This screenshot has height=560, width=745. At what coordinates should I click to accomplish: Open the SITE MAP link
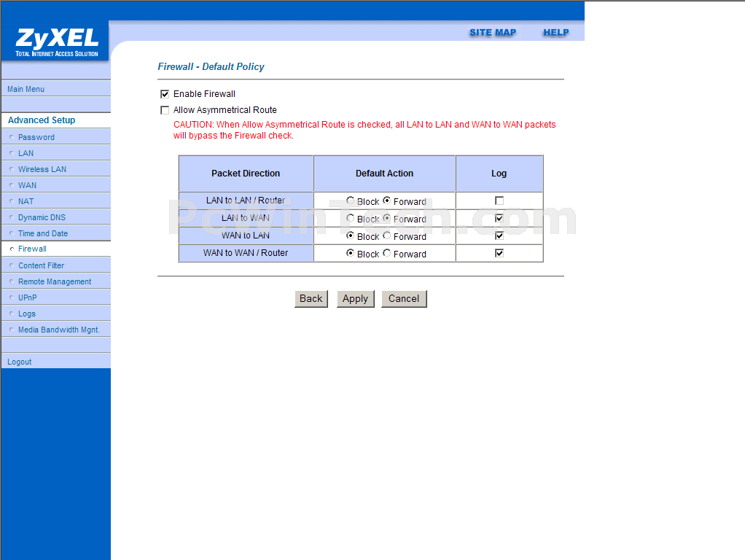[493, 32]
